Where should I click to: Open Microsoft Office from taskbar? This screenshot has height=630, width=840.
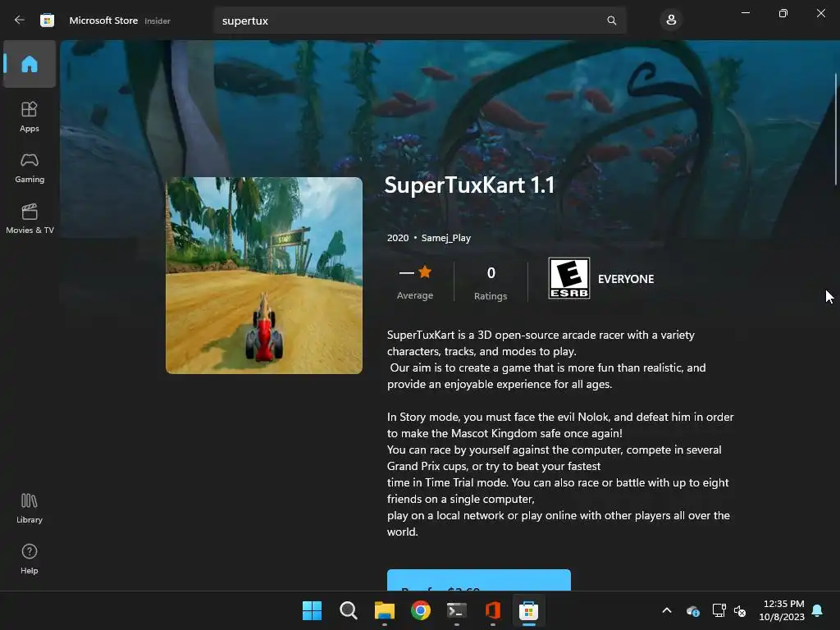point(493,610)
